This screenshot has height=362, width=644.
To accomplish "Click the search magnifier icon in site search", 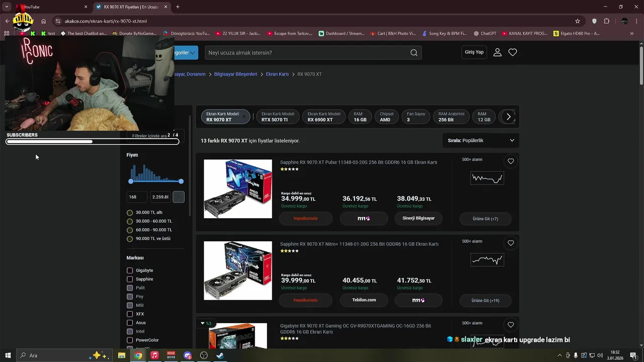I will point(414,53).
